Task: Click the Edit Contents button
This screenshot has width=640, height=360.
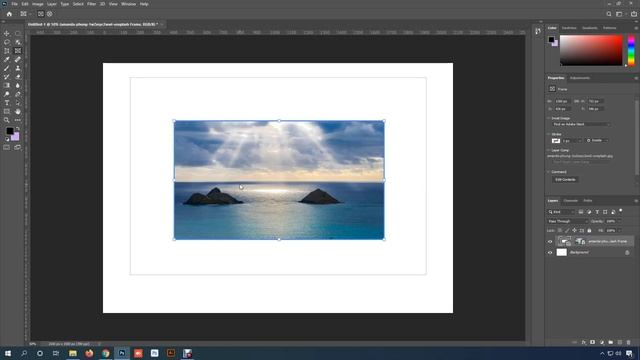Action: click(x=565, y=180)
